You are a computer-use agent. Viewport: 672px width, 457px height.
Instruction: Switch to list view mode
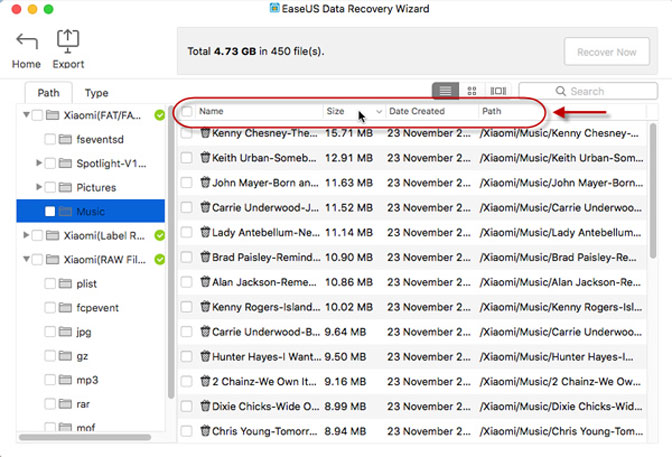click(x=445, y=91)
